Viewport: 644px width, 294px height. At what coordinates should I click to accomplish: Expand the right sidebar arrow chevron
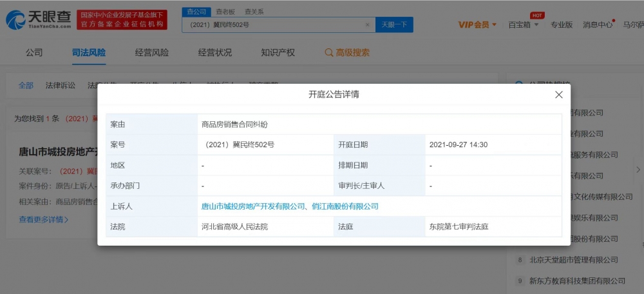click(x=638, y=170)
